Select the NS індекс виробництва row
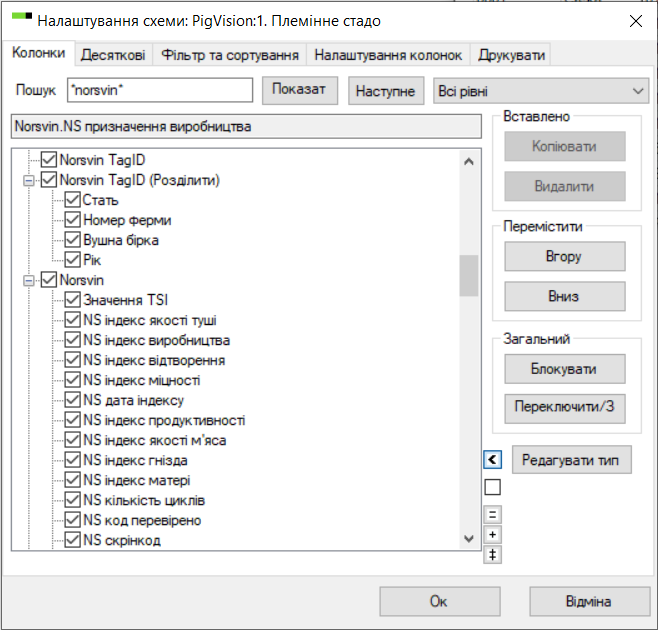Viewport: 658px width, 630px height. pyautogui.click(x=156, y=340)
